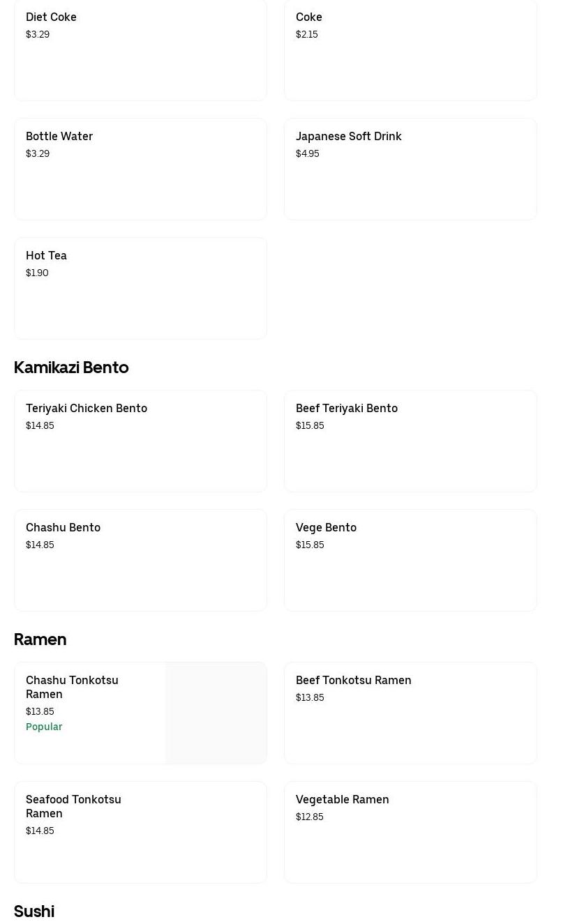Open the Japanese Soft Drink item
The width and height of the screenshot is (561, 924).
[410, 168]
